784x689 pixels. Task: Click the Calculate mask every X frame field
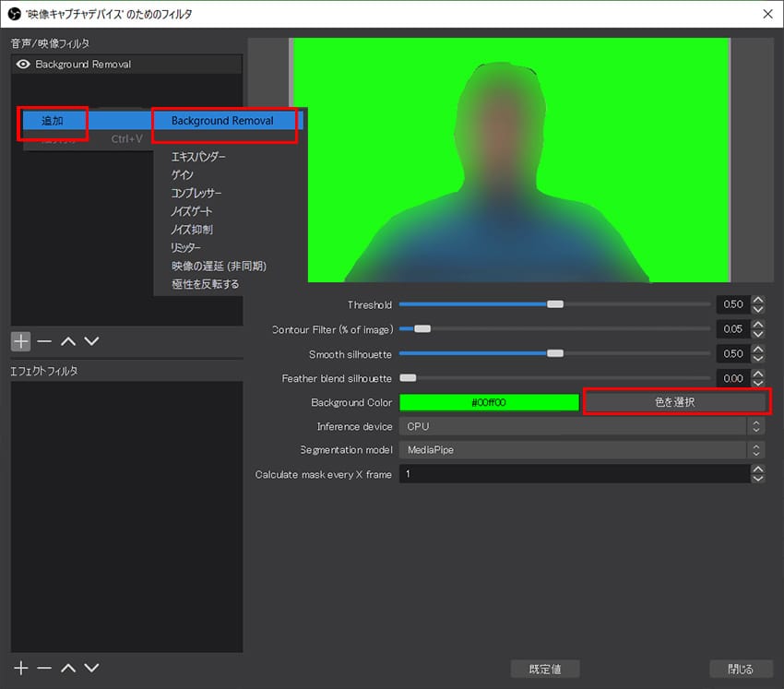pyautogui.click(x=572, y=474)
